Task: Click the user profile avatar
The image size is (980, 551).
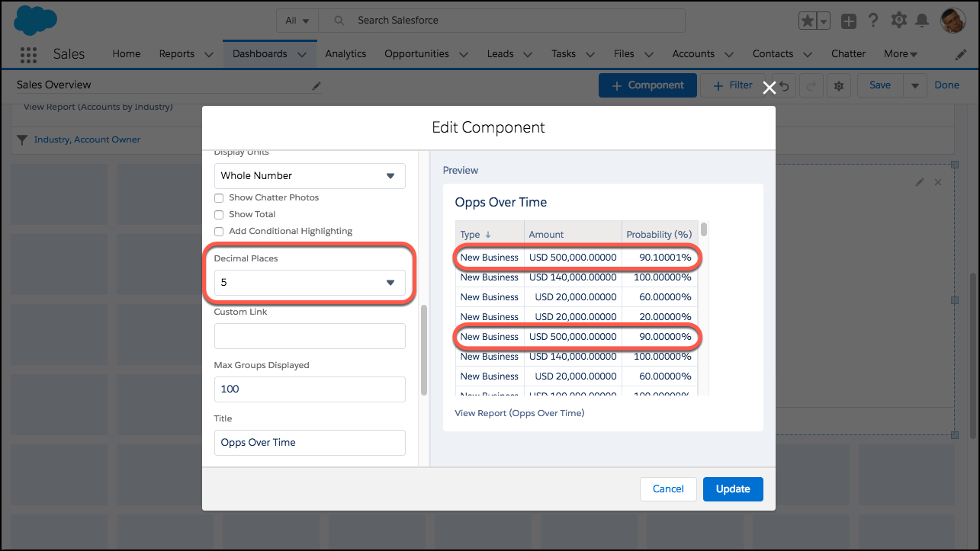Action: [953, 21]
